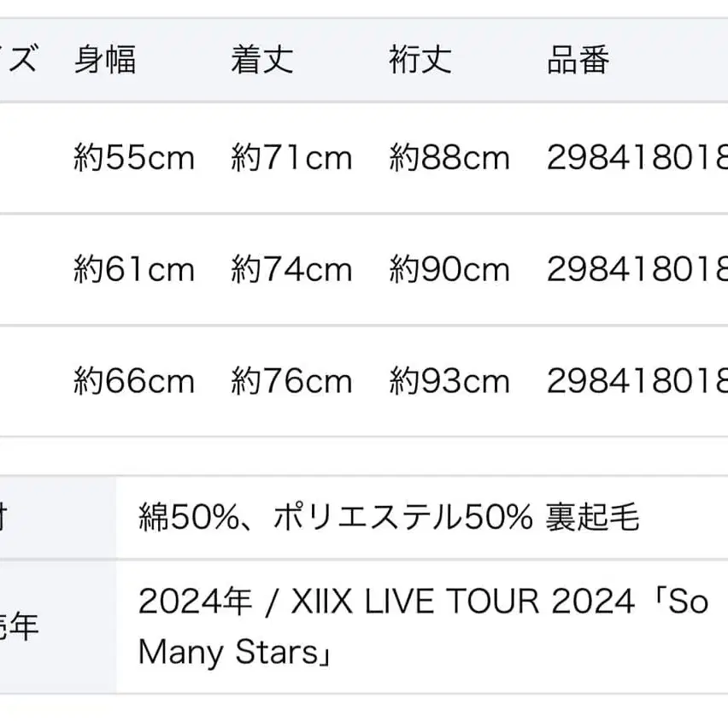Click the 約76cm length value
The image size is (728, 728).
[x=291, y=381]
